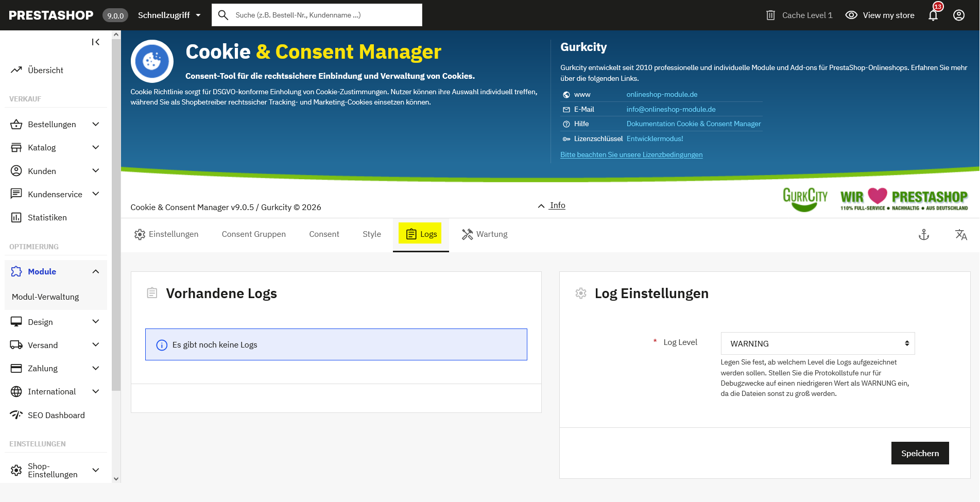Expand the Schnellzugriff dropdown
Image resolution: width=980 pixels, height=502 pixels.
(169, 15)
